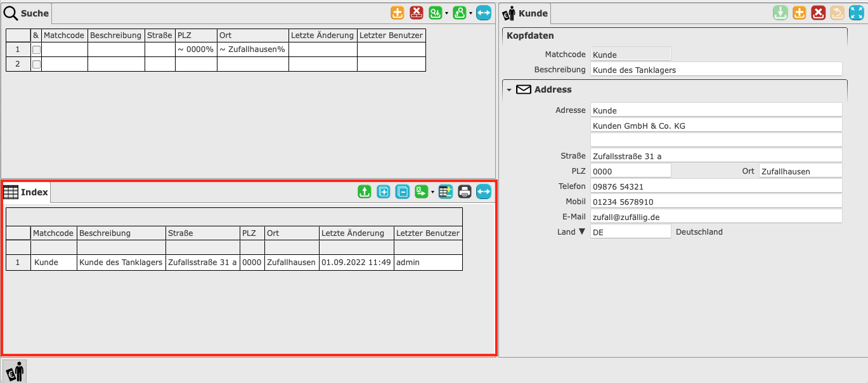Maximize the Kunde panel with blue arrows icon
Viewport: 868px width, 383px height.
coord(856,13)
